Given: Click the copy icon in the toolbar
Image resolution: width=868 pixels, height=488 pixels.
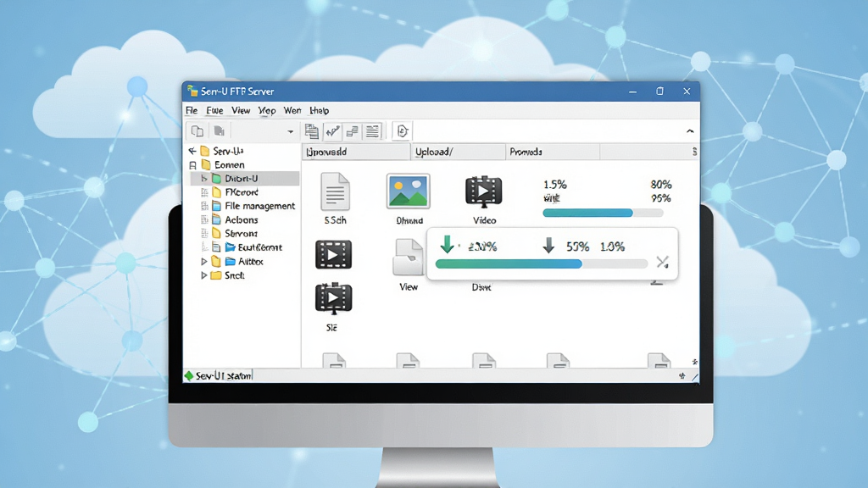Looking at the screenshot, I should [197, 131].
